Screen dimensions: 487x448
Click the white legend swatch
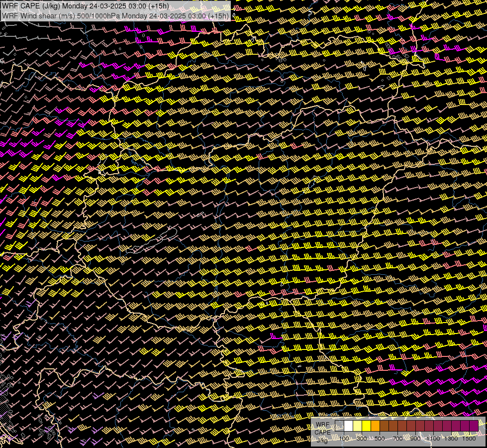point(349,426)
